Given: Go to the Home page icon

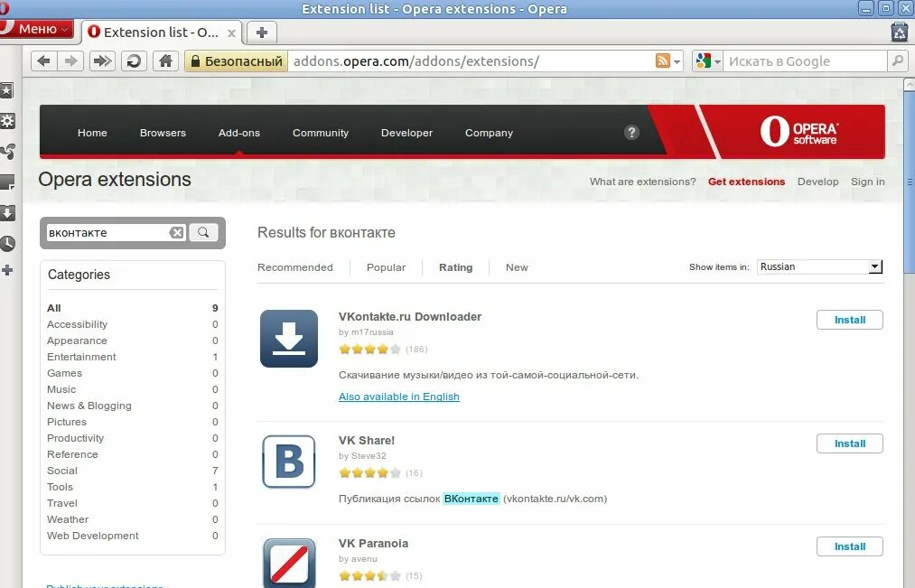Looking at the screenshot, I should 165,61.
